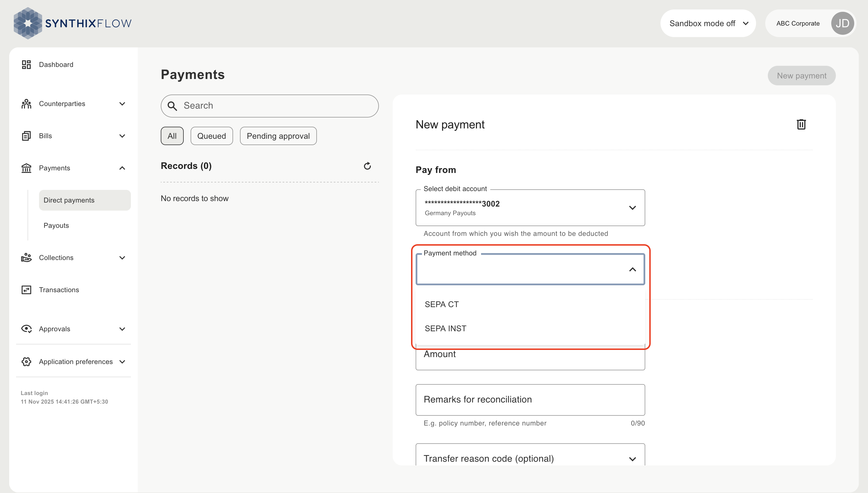Click the search magnifier icon
Image resolution: width=868 pixels, height=493 pixels.
tap(172, 106)
